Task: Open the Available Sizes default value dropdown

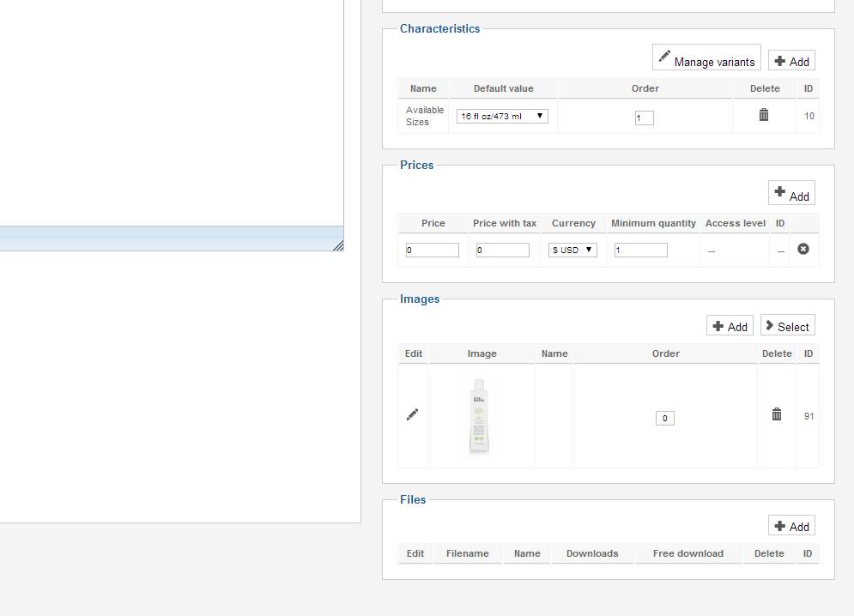Action: [502, 116]
